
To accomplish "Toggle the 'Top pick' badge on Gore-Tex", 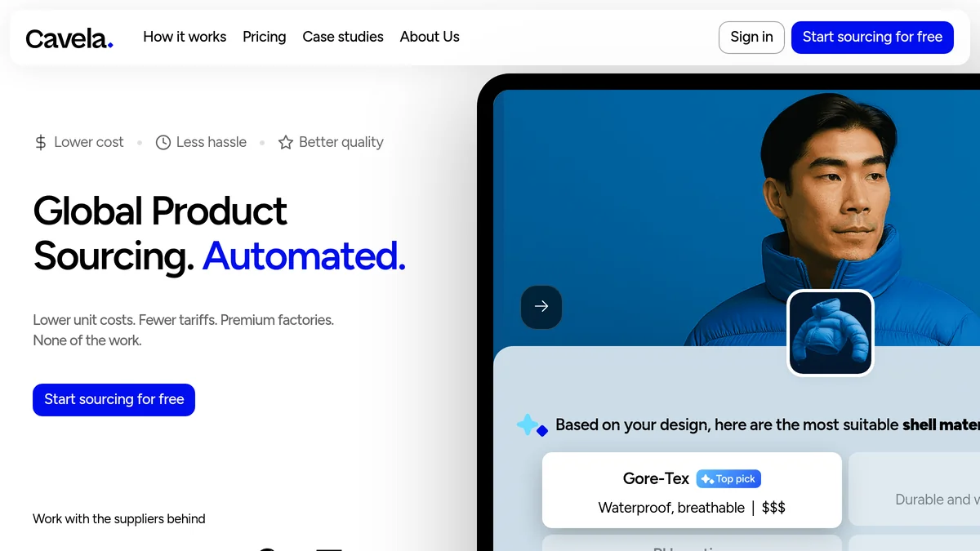I will point(728,478).
